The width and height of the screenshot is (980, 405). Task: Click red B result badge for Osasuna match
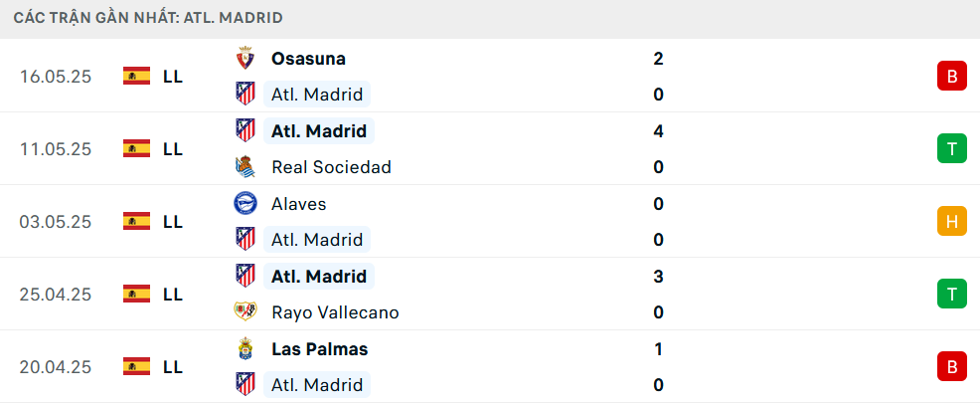(x=951, y=76)
